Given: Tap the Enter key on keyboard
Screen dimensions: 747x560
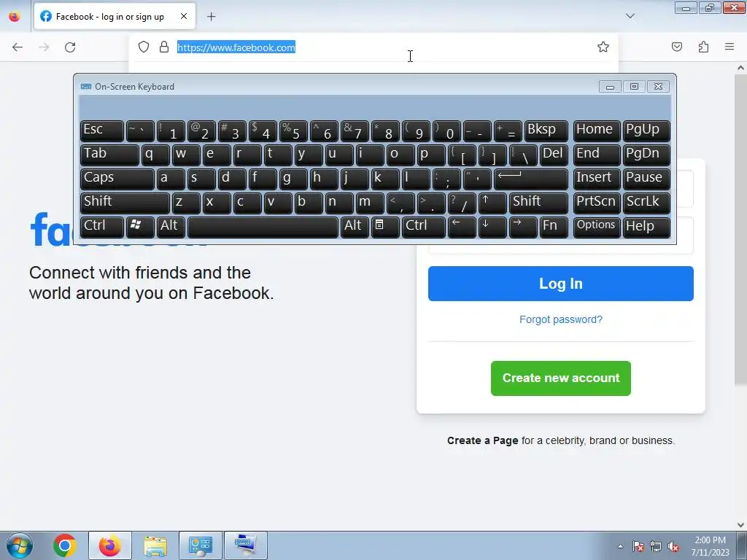Looking at the screenshot, I should pyautogui.click(x=531, y=179).
